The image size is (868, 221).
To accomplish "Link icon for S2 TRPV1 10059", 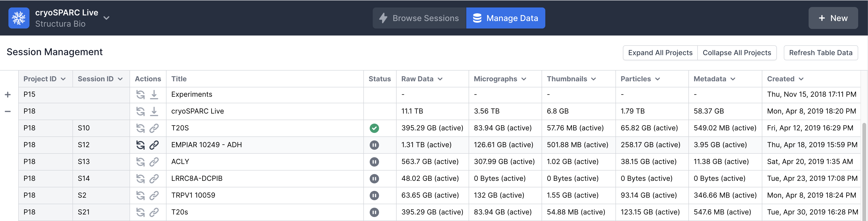I will [154, 196].
